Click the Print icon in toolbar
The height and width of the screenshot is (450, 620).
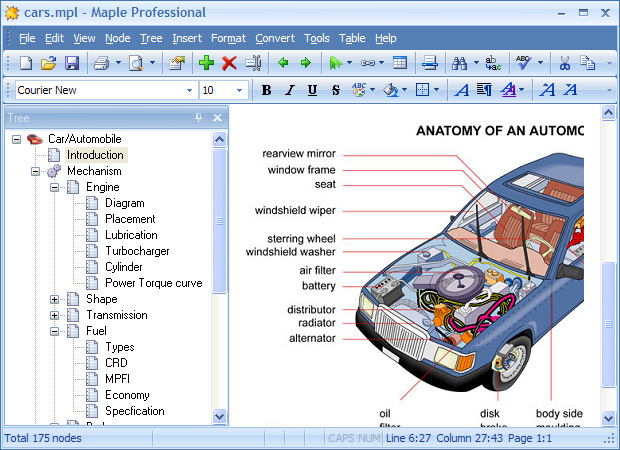tap(101, 63)
